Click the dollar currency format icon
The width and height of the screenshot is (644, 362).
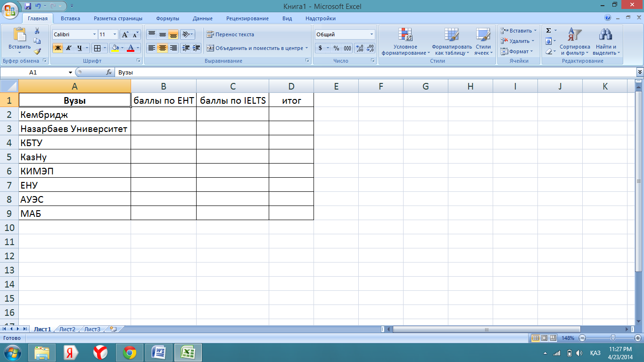tap(321, 48)
